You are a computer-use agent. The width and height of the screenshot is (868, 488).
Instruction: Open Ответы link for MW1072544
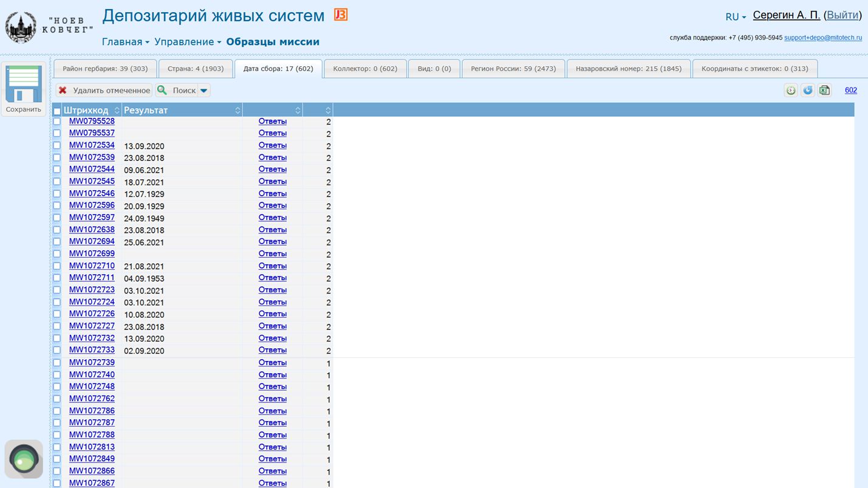click(x=272, y=170)
